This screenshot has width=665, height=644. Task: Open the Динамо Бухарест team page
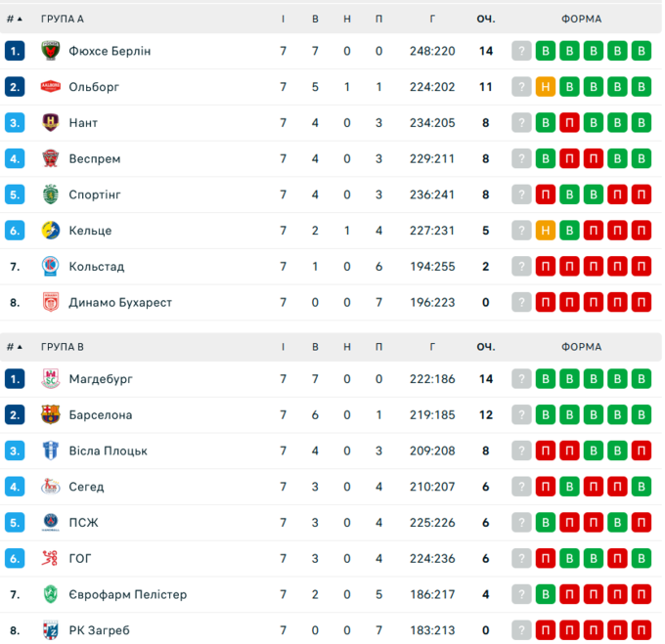pos(119,303)
